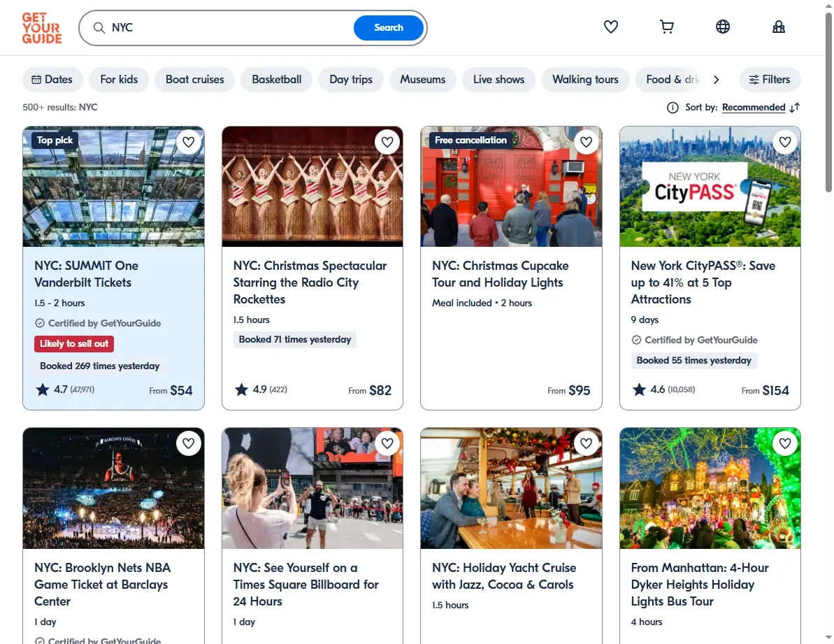834x644 pixels.
Task: Favorite Christmas Cupcake Tour
Action: click(586, 142)
